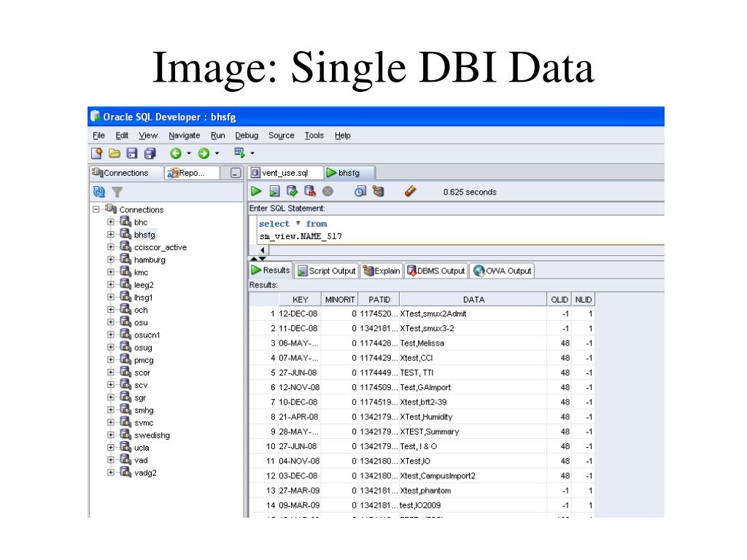This screenshot has height=560, width=747.
Task: Click the DATA column header
Action: pyautogui.click(x=473, y=300)
